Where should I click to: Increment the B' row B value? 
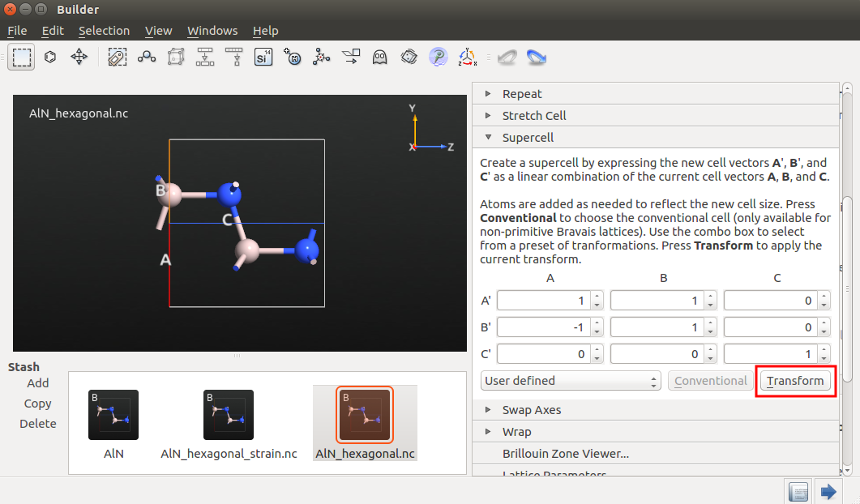pyautogui.click(x=711, y=323)
